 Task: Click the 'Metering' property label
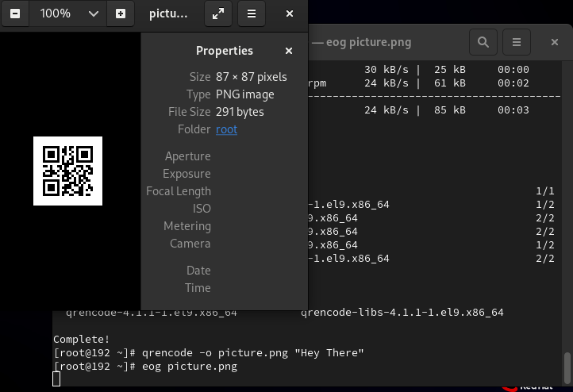click(x=187, y=226)
